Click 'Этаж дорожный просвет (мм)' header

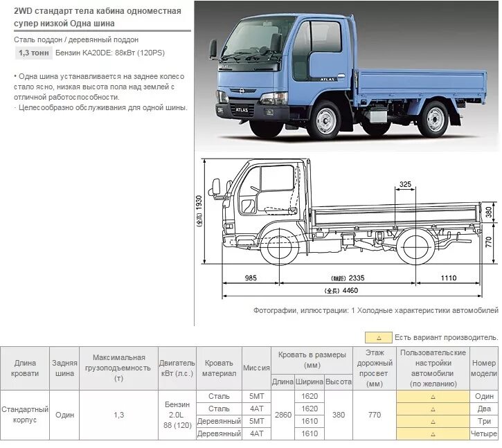pos(375,368)
